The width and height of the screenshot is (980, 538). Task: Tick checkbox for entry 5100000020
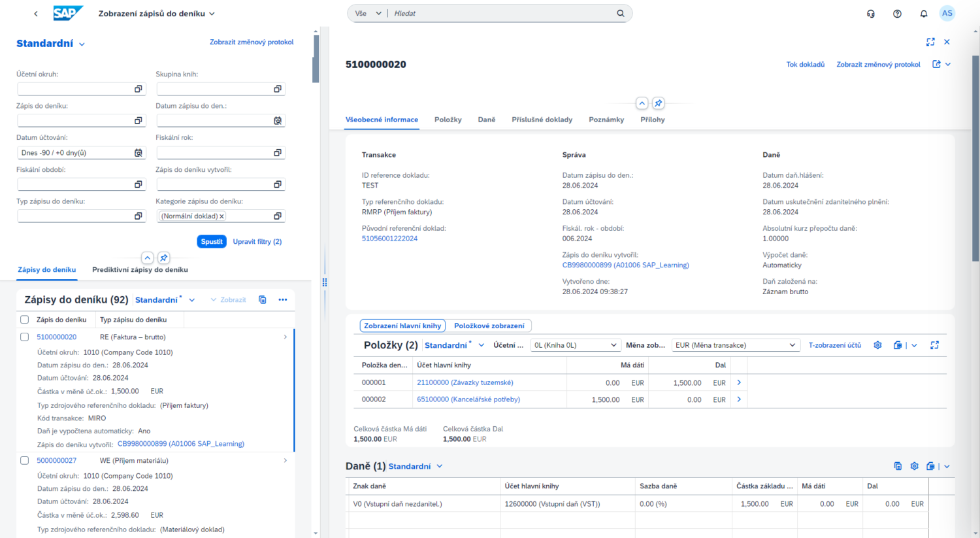click(x=25, y=337)
